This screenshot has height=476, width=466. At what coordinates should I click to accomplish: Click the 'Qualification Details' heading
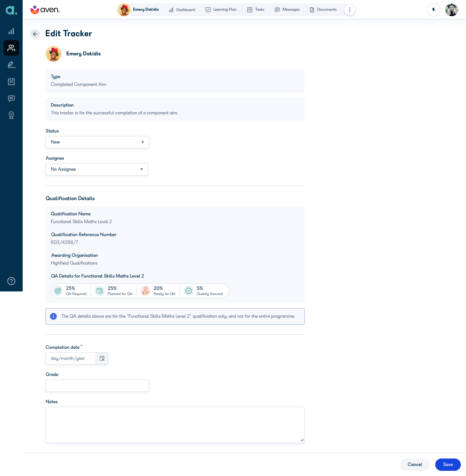[x=70, y=198]
